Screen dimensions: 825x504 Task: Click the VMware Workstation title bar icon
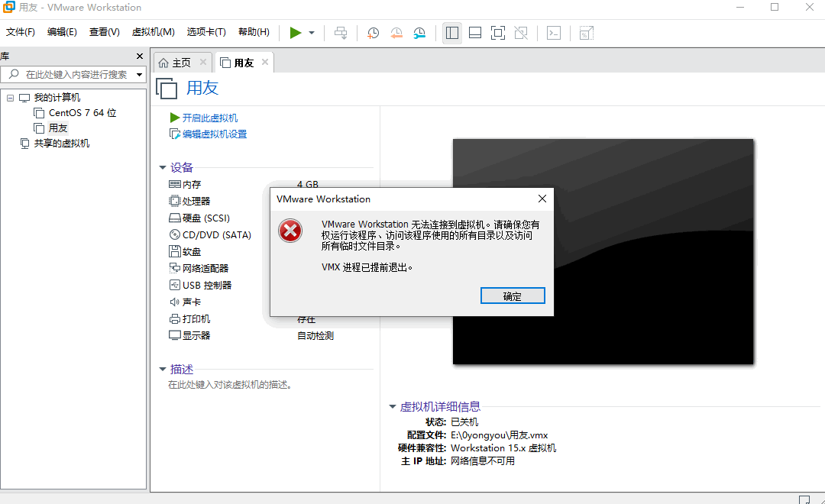[x=9, y=7]
